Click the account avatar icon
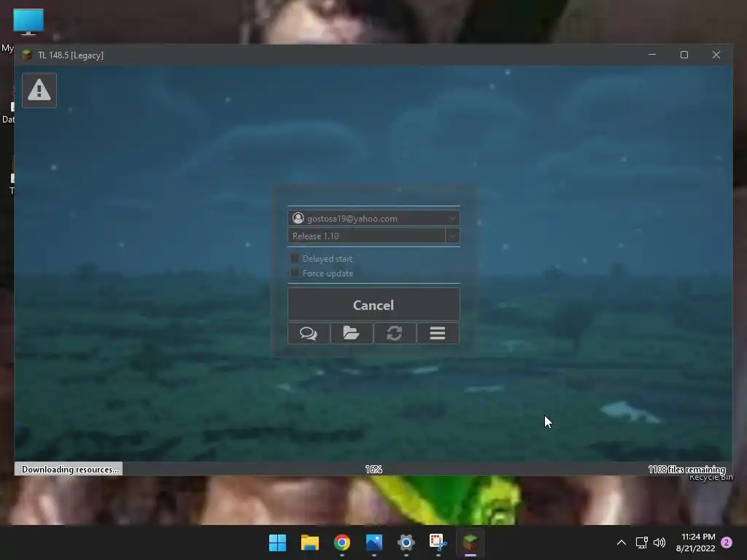The width and height of the screenshot is (747, 560). (x=298, y=218)
